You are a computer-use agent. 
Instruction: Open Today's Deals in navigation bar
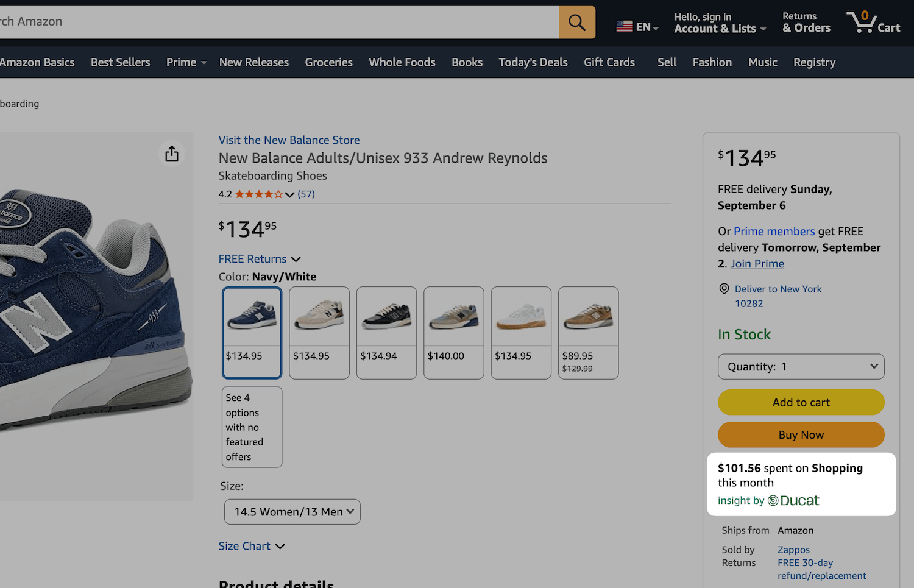coord(533,62)
